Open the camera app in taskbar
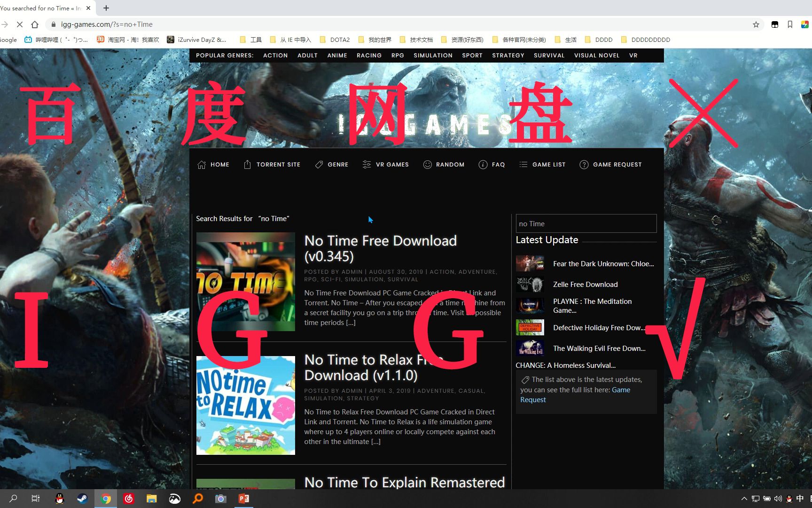 coord(220,499)
